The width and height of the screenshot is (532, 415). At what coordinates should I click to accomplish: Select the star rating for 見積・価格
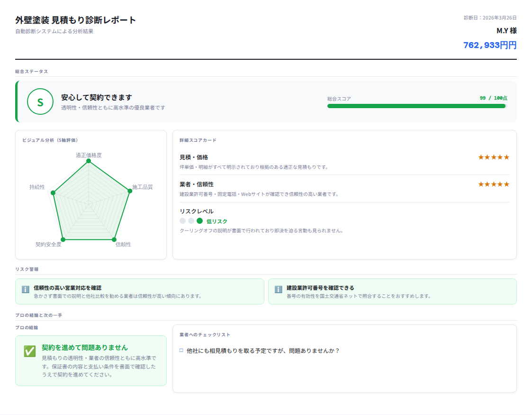coord(494,156)
